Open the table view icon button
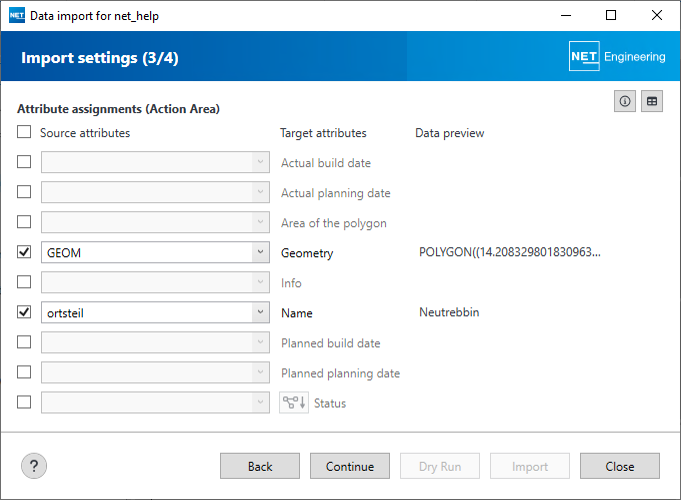681x500 pixels. click(652, 101)
